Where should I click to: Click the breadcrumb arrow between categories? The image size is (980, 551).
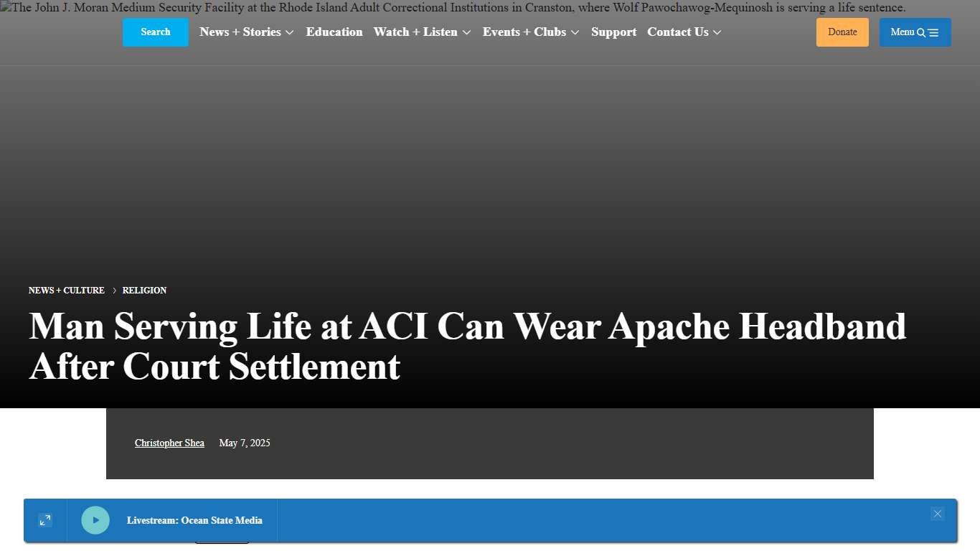(114, 290)
